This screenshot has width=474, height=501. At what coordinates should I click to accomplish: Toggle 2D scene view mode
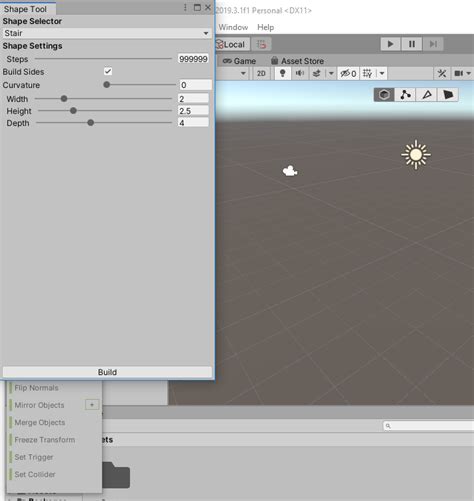pos(261,73)
